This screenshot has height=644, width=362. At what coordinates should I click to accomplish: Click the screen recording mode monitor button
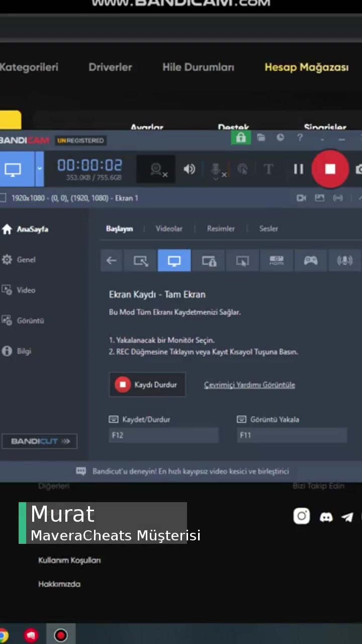click(x=14, y=169)
